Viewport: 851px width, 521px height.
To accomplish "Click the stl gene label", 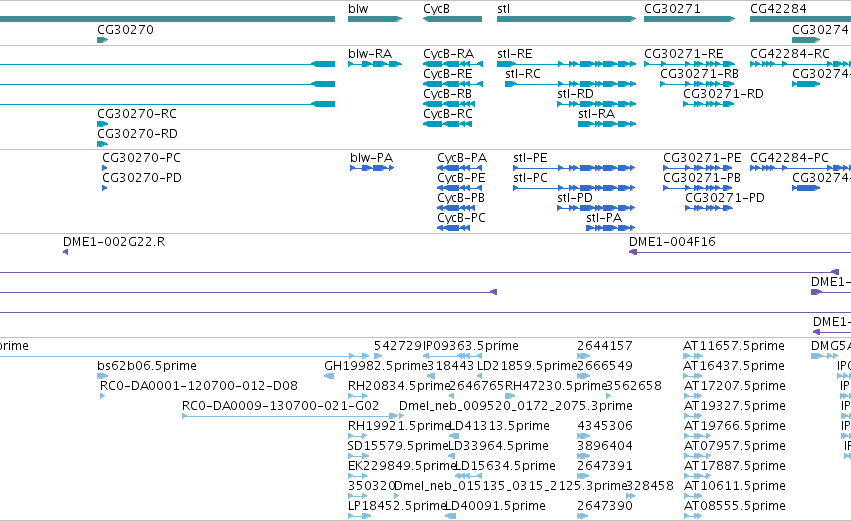I will pyautogui.click(x=503, y=9).
